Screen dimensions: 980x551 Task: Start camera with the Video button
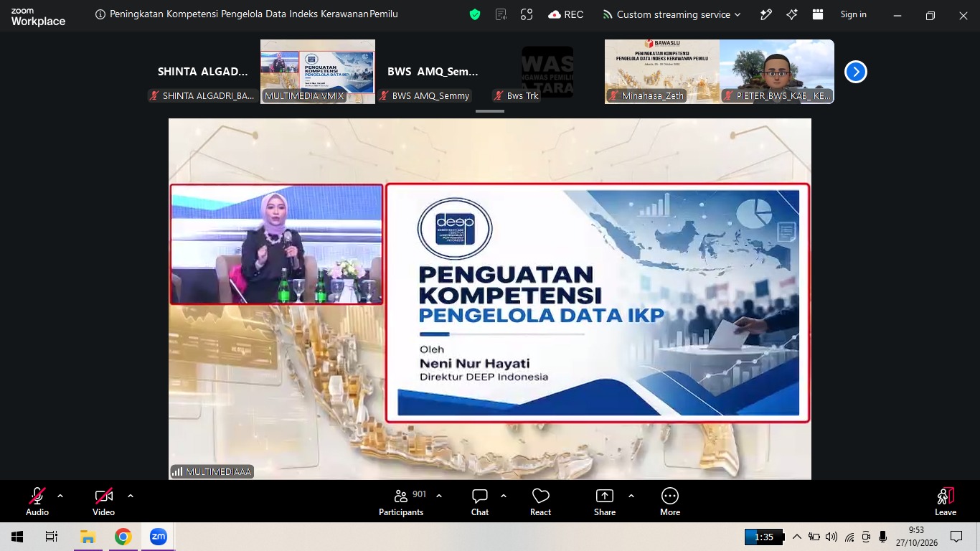(104, 501)
